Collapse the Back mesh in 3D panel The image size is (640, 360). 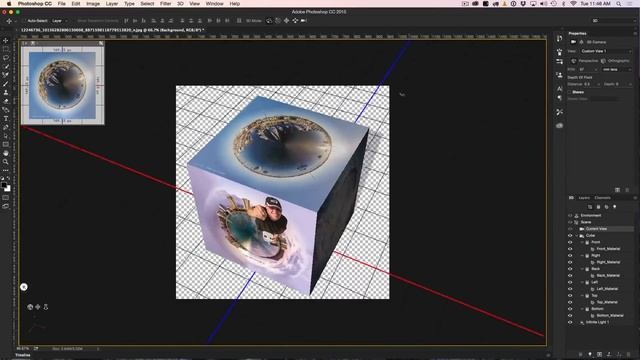582,269
